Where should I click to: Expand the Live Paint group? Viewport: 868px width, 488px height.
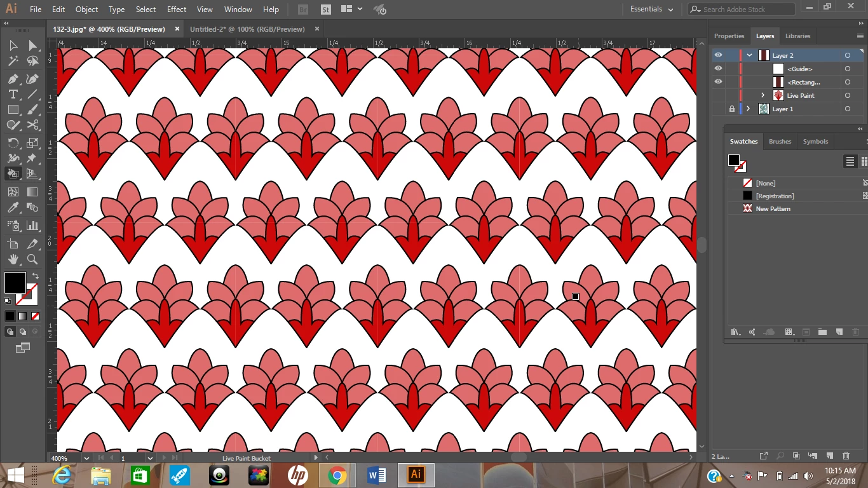[x=763, y=95]
